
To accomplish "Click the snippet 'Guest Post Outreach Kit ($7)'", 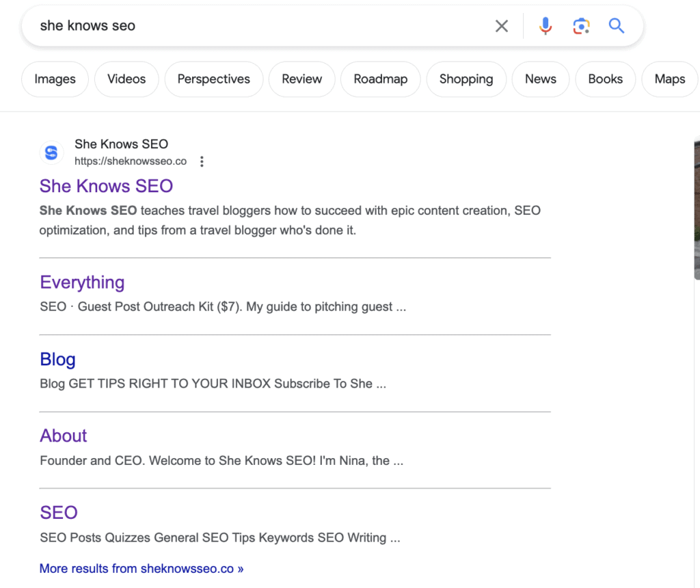I will tap(160, 307).
